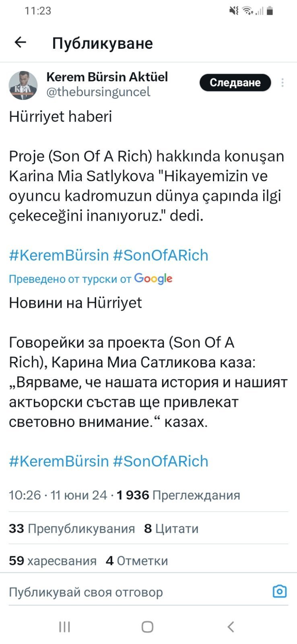View the 4 Отметки count
The width and height of the screenshot is (297, 644).
(x=137, y=561)
